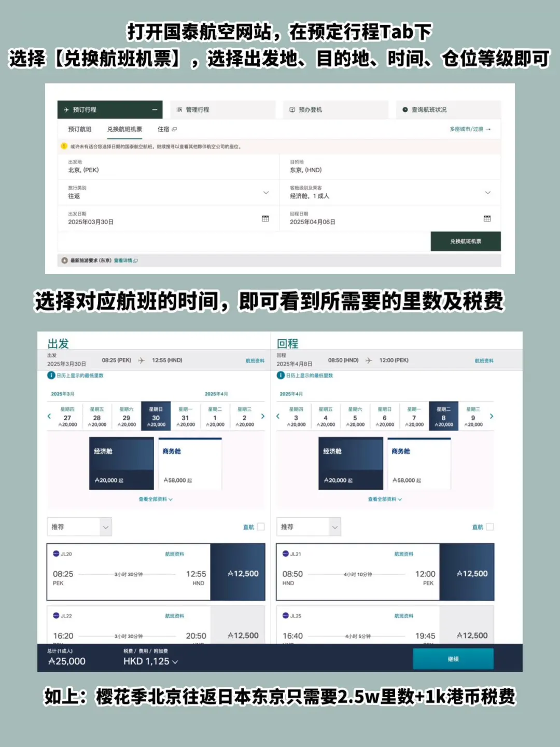
Task: Open the 推荐 sort dropdown for 回程
Action: coord(309,527)
